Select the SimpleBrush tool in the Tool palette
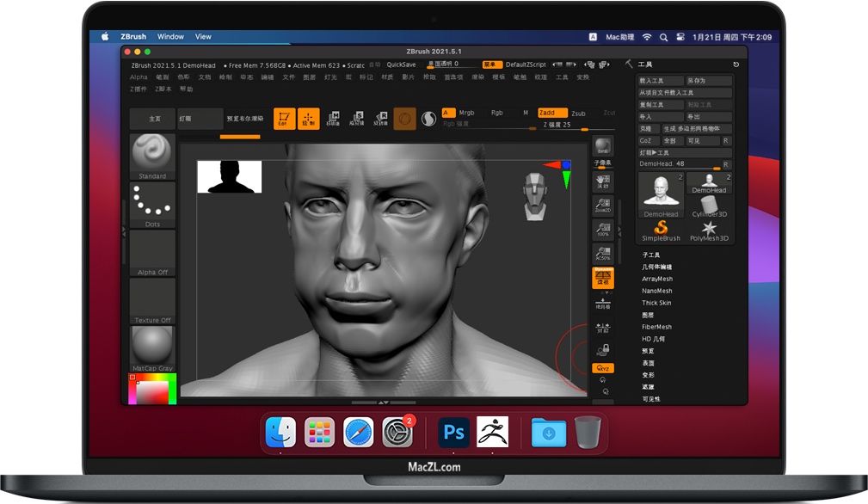This screenshot has width=868, height=504. pyautogui.click(x=661, y=229)
